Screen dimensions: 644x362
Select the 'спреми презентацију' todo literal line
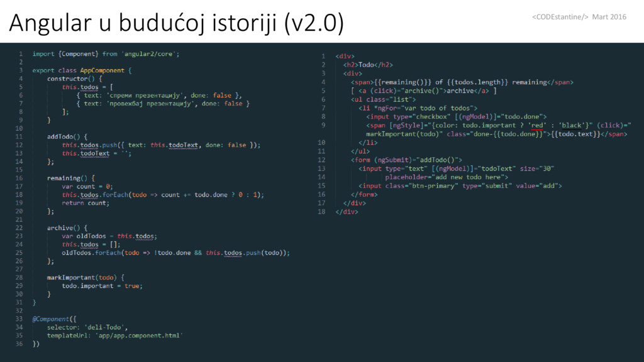(x=159, y=96)
